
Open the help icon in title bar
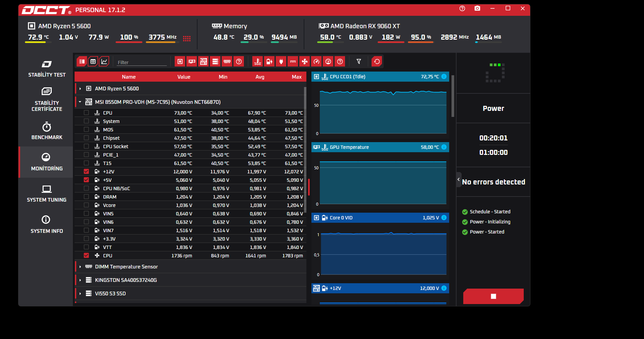(462, 8)
